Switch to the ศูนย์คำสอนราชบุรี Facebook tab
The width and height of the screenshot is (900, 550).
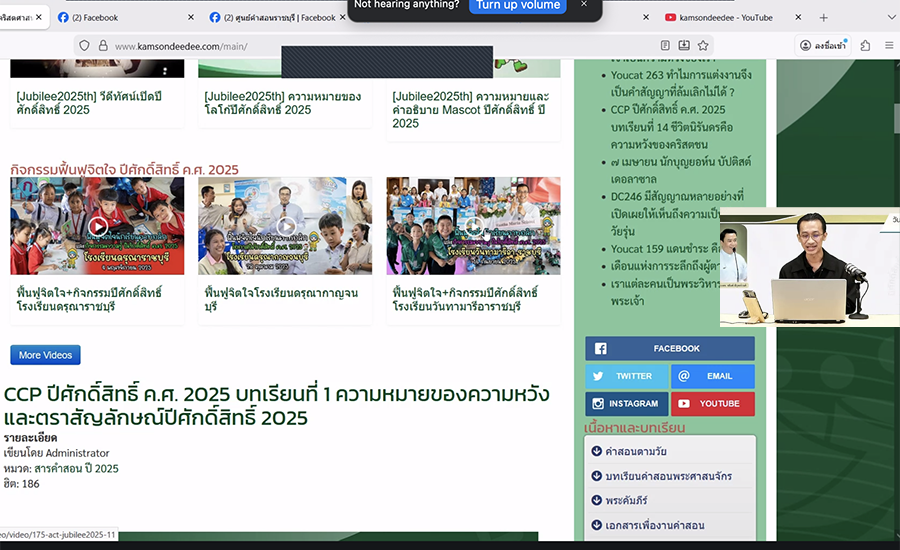tap(270, 18)
